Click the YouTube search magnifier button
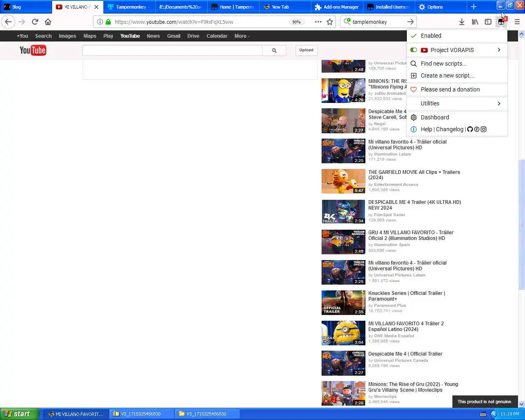 click(x=274, y=50)
